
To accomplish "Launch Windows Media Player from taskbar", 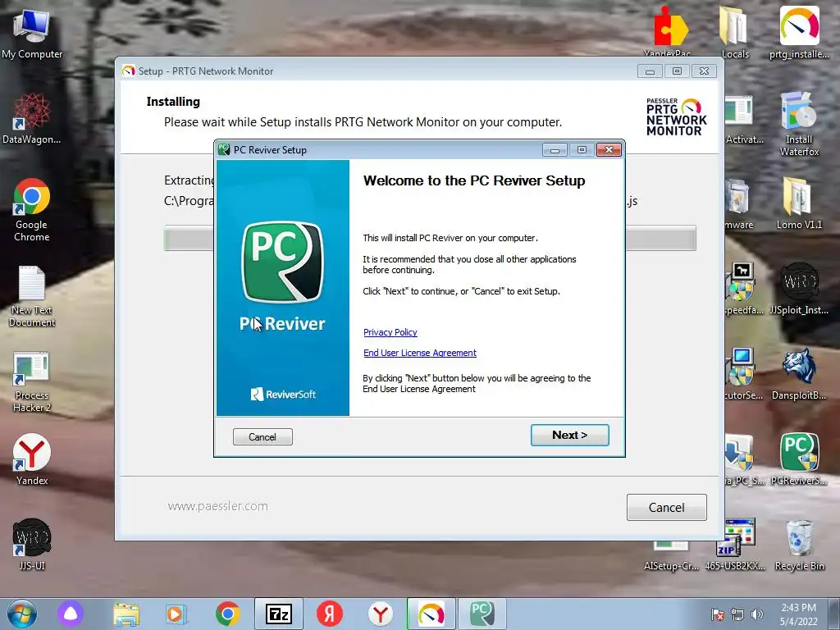I will click(176, 614).
